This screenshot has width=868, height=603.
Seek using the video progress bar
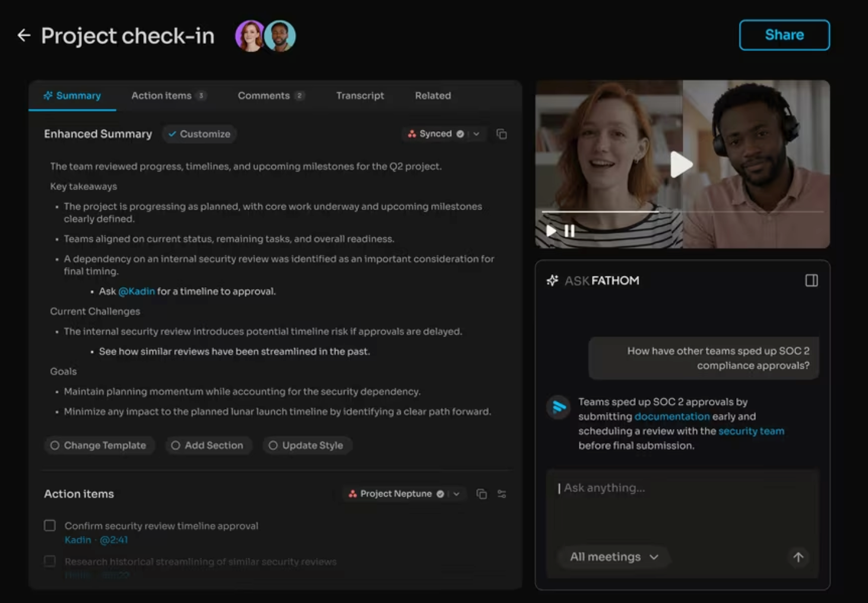pos(682,211)
